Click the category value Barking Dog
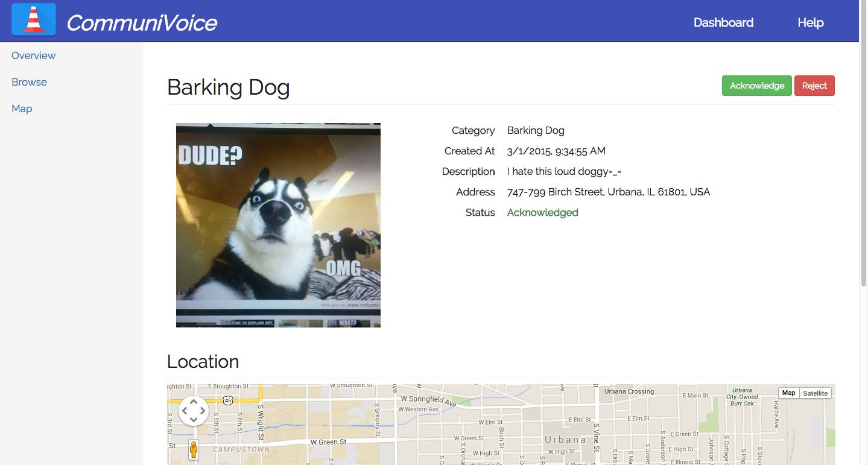Viewport: 868px width, 465px height. point(536,130)
